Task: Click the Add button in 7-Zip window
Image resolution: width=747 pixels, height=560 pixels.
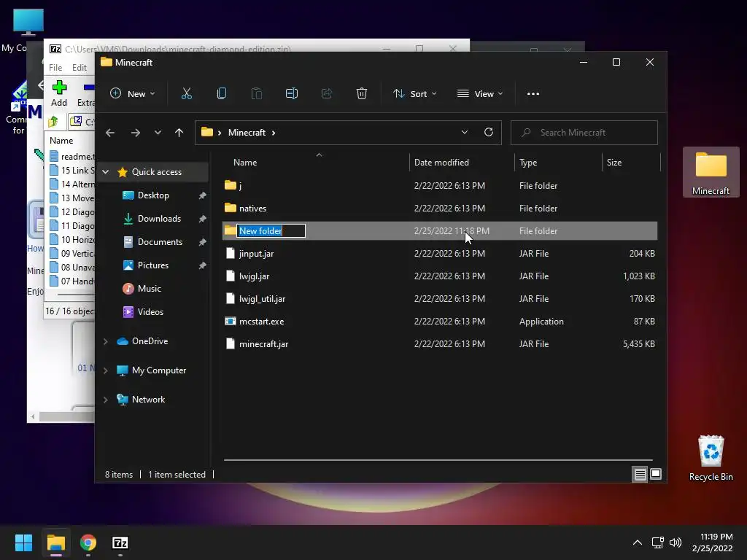Action: pos(59,94)
